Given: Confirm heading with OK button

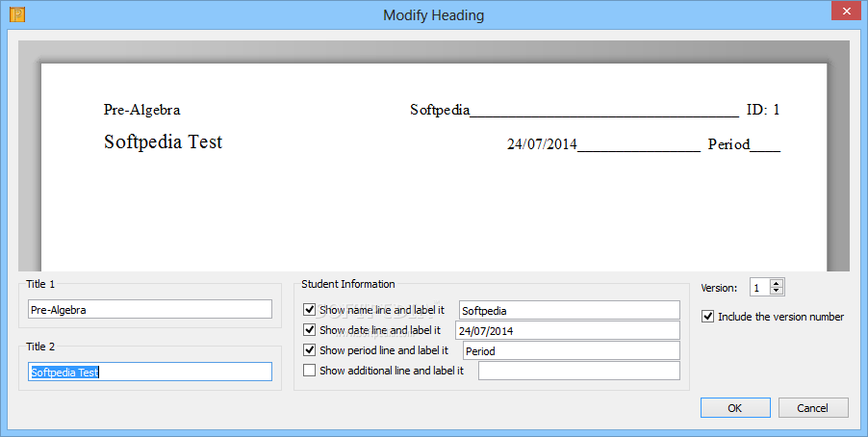Looking at the screenshot, I should pos(735,408).
